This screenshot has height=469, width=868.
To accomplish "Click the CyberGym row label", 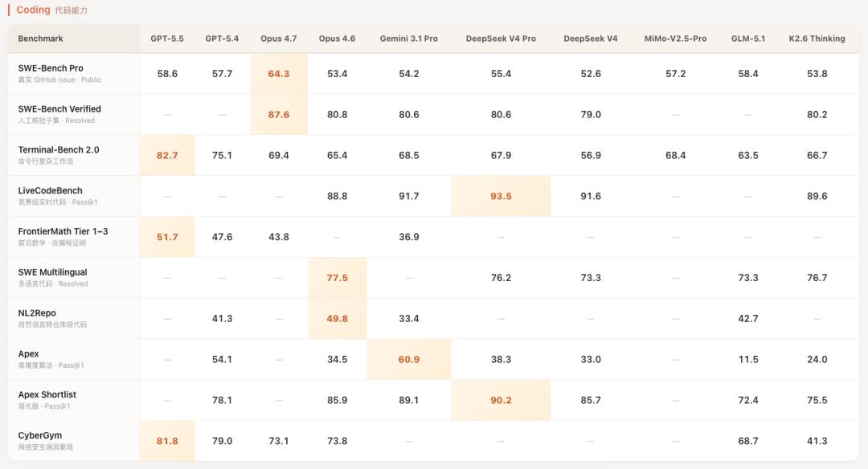I will [x=40, y=435].
